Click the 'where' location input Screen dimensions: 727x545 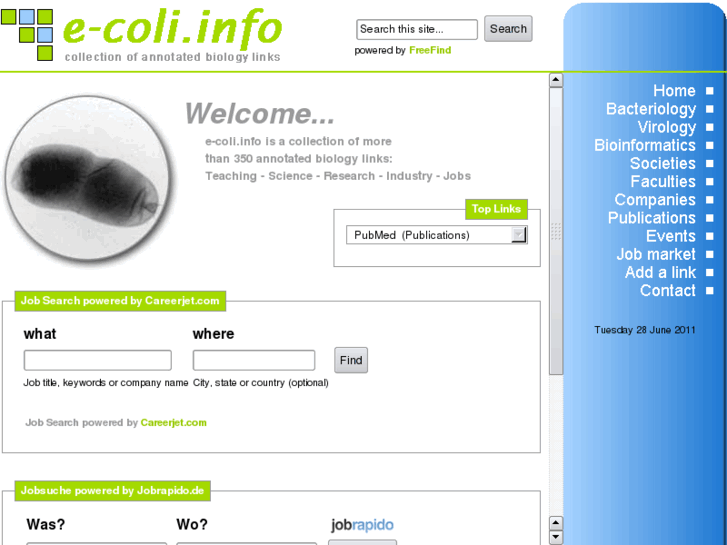254,360
